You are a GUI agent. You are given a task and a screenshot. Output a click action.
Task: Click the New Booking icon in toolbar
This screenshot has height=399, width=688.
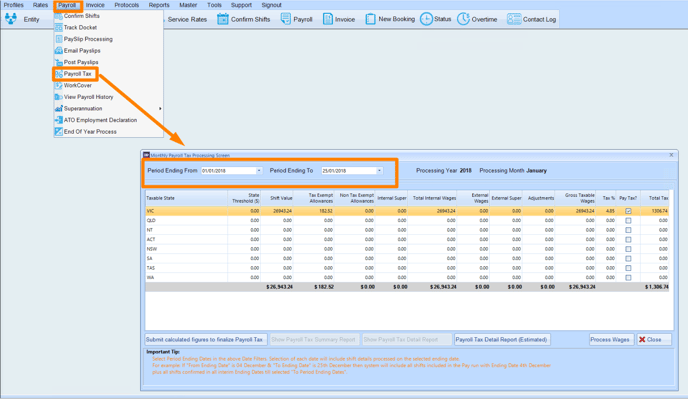point(370,19)
